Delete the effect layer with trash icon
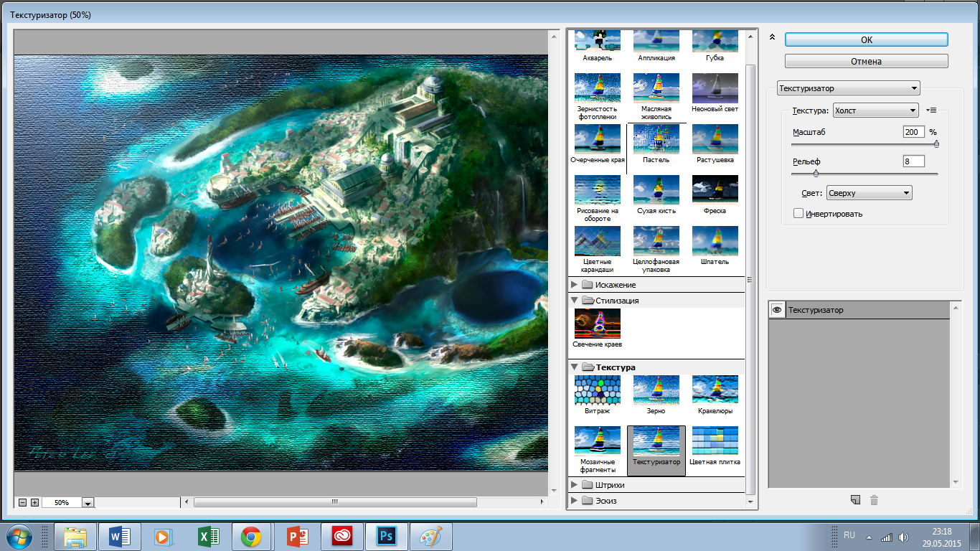The width and height of the screenshot is (980, 551). (874, 500)
